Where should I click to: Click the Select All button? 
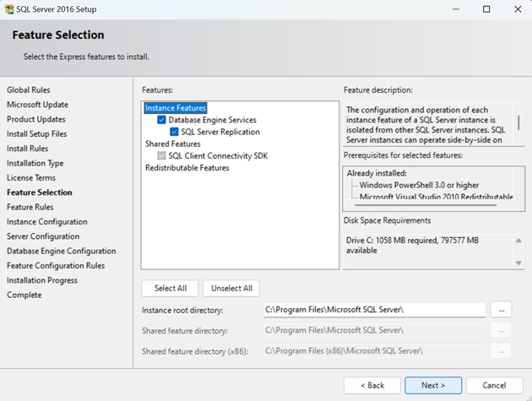171,289
